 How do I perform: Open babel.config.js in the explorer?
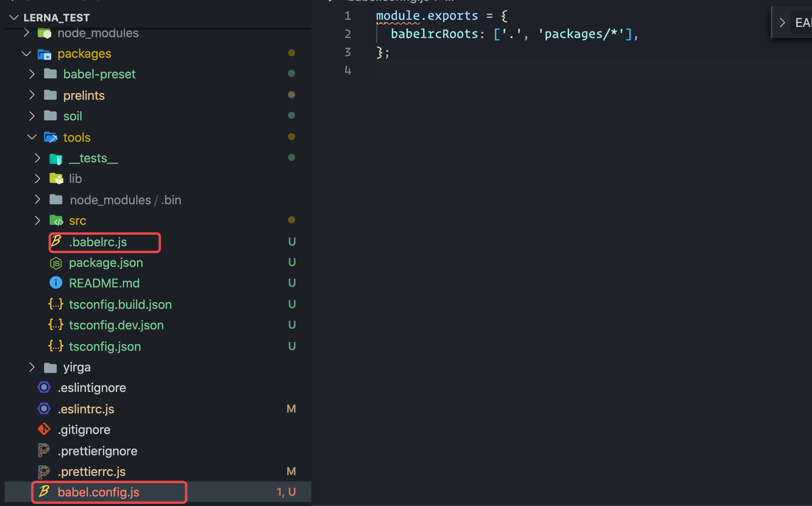tap(98, 492)
